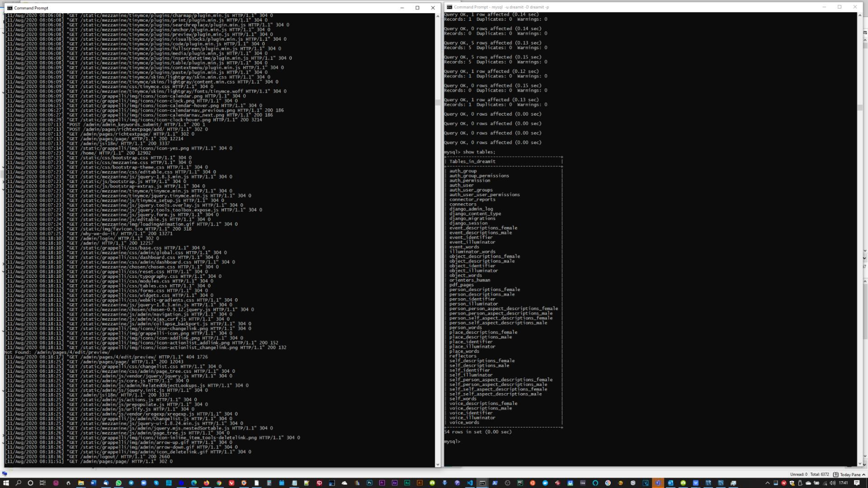Open the Action Center notifications icon

pyautogui.click(x=857, y=483)
